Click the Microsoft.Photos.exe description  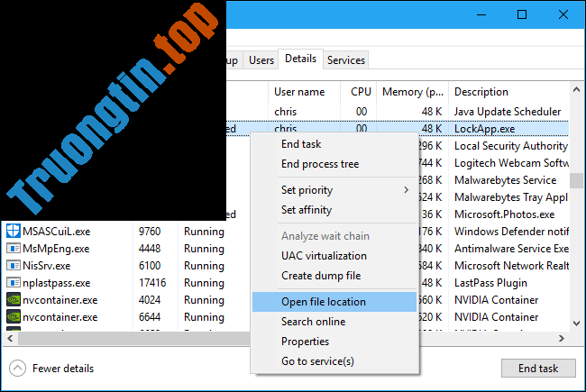(x=504, y=214)
